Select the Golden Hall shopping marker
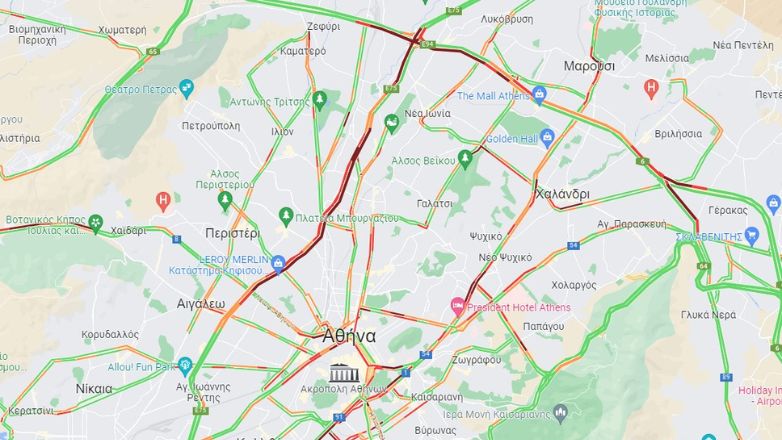 coord(547,138)
